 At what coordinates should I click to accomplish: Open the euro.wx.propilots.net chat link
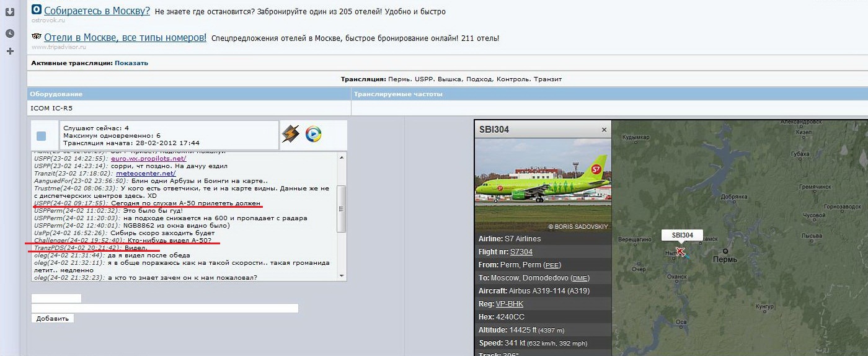[x=148, y=158]
